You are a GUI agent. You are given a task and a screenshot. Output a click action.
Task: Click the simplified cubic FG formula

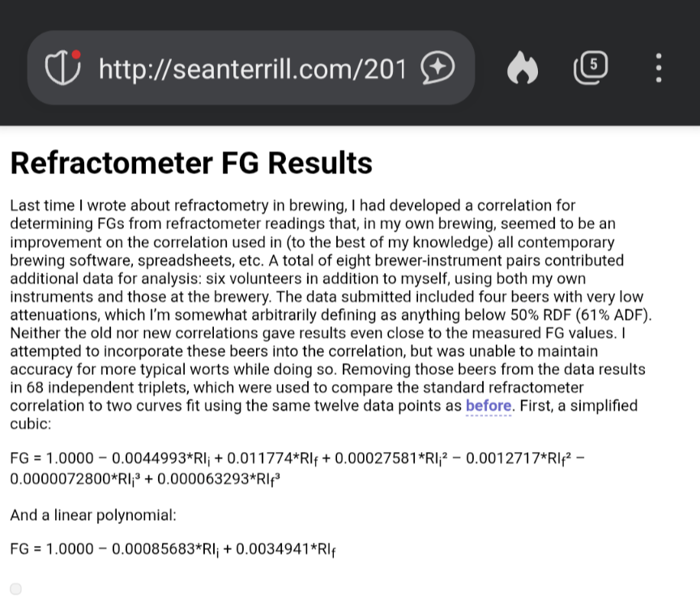297,468
